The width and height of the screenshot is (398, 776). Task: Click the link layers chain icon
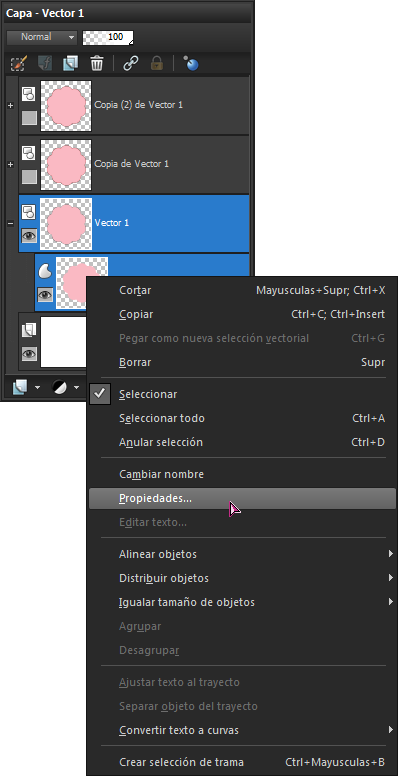pyautogui.click(x=130, y=63)
